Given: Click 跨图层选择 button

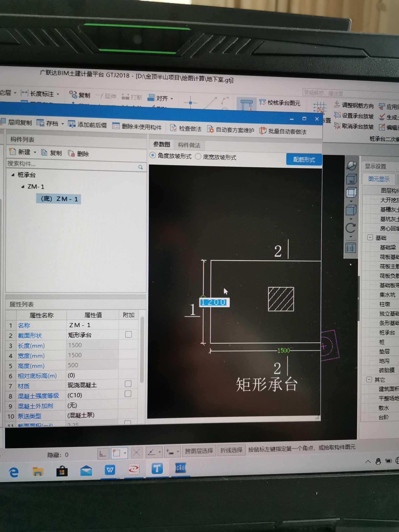Looking at the screenshot, I should (199, 451).
